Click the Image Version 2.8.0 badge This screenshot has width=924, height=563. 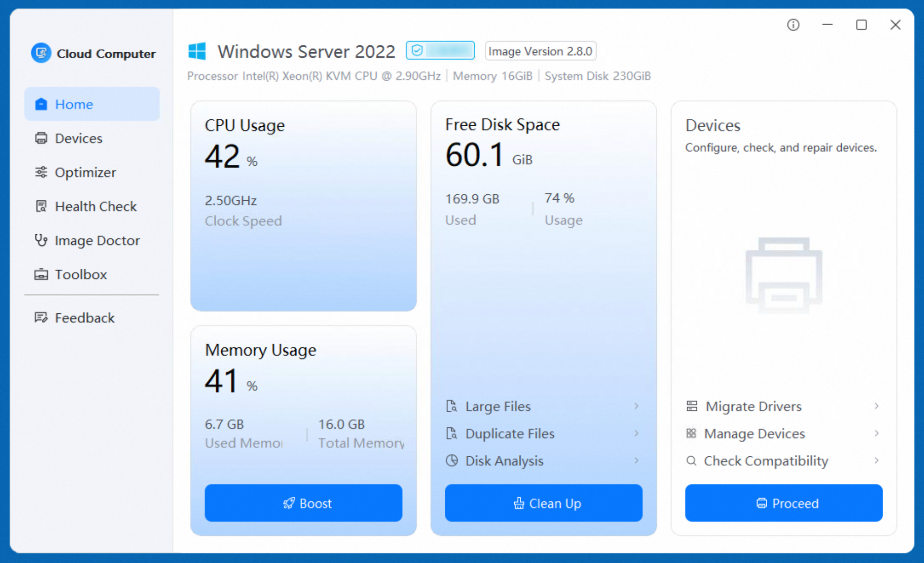540,51
